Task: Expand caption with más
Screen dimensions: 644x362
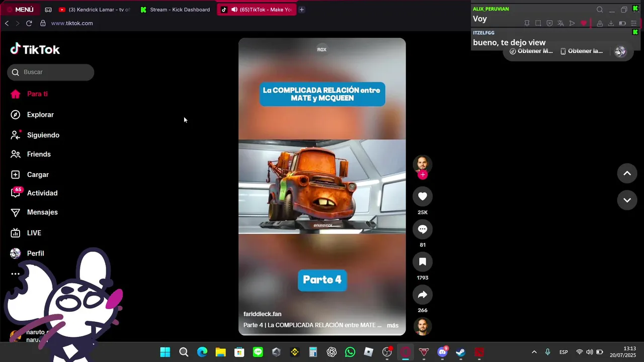Action: coord(392,325)
